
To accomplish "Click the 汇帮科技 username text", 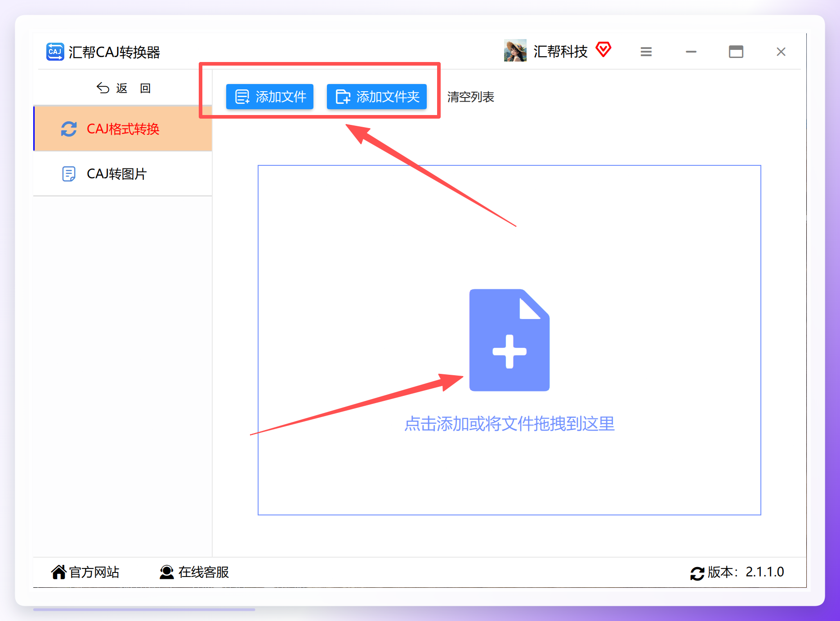I will click(560, 51).
